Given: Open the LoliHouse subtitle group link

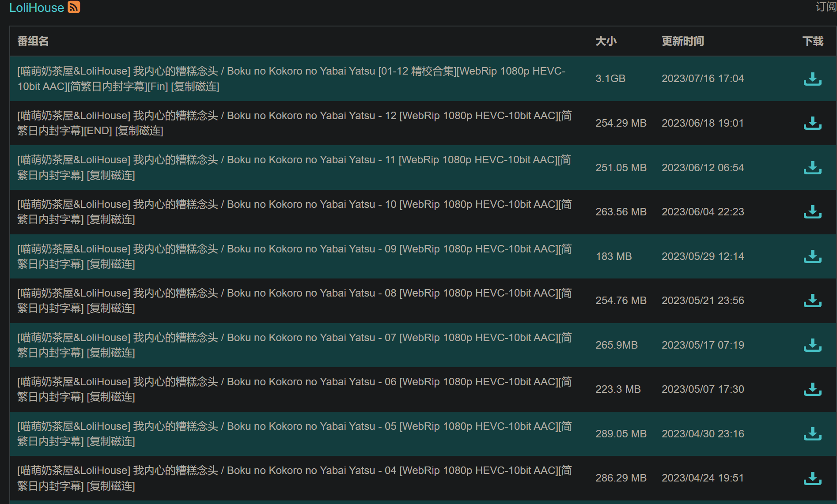Looking at the screenshot, I should (x=36, y=8).
